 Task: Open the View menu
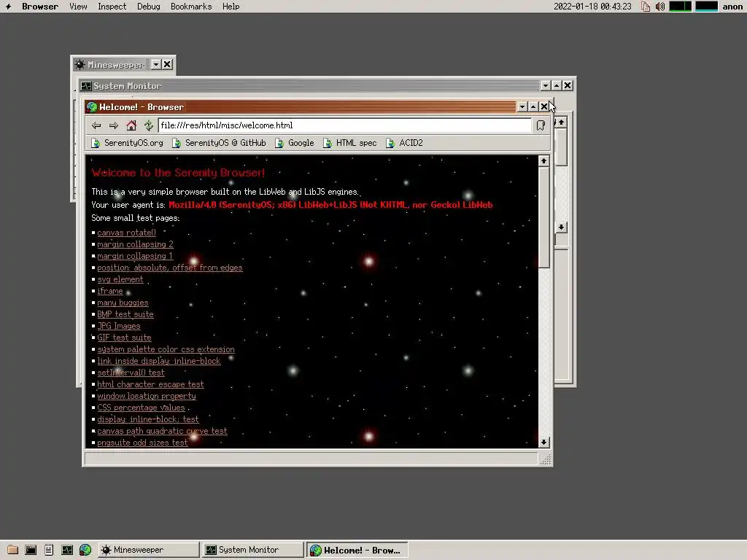coord(78,6)
